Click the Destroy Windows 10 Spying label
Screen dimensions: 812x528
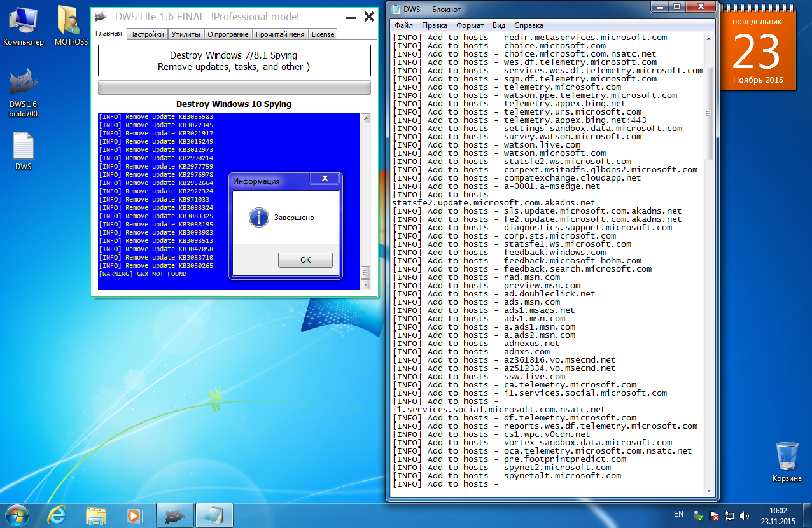click(234, 104)
